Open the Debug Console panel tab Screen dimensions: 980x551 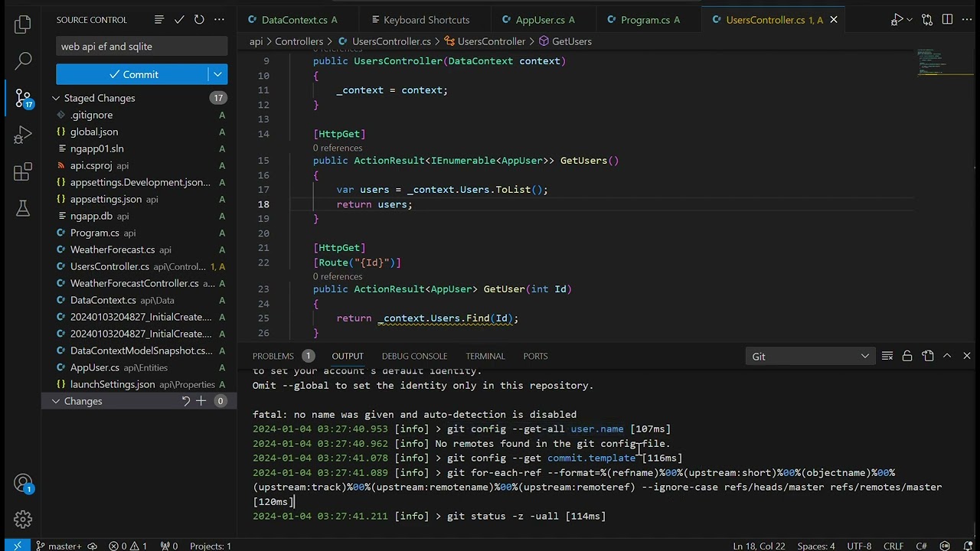414,356
